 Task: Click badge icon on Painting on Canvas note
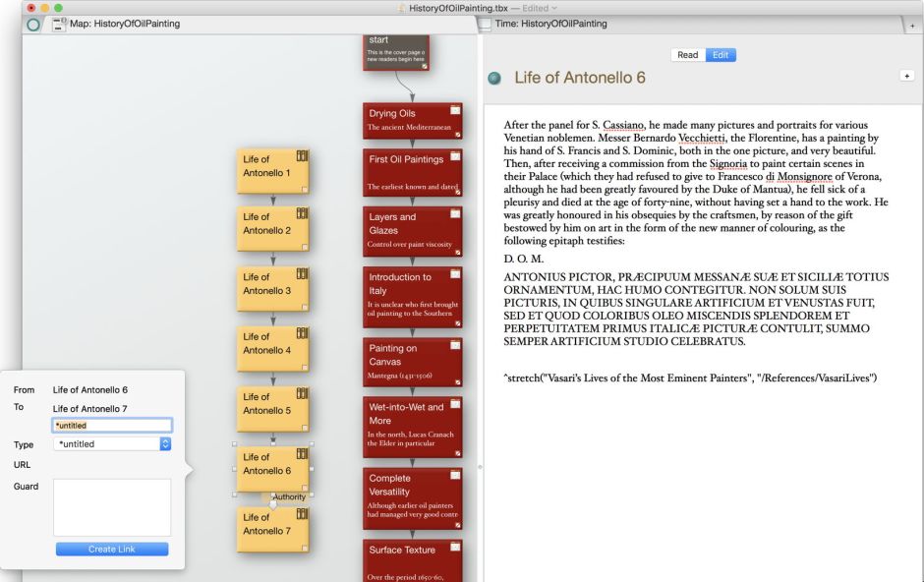[x=455, y=345]
